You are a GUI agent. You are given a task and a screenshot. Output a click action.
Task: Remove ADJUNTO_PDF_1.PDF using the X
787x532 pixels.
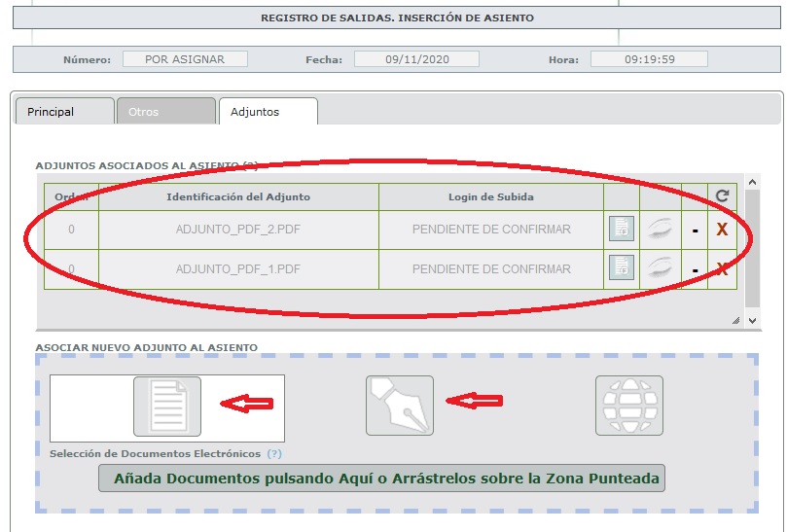point(722,269)
